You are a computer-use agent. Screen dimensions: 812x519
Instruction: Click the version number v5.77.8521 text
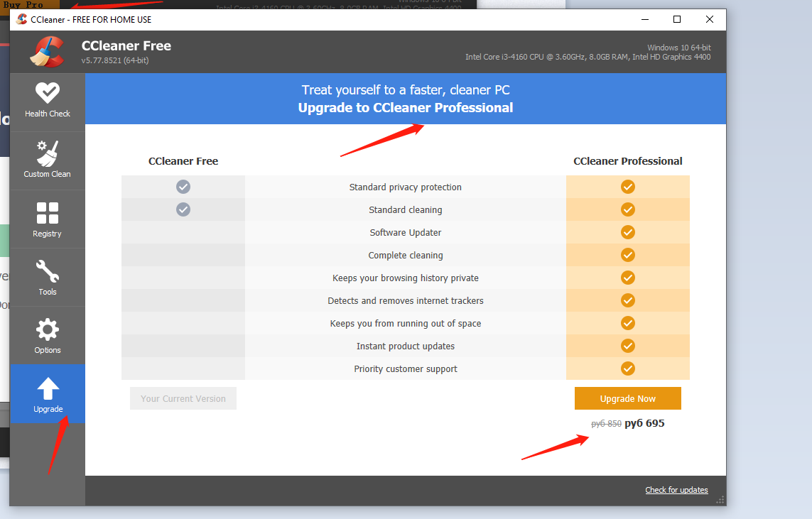(115, 60)
